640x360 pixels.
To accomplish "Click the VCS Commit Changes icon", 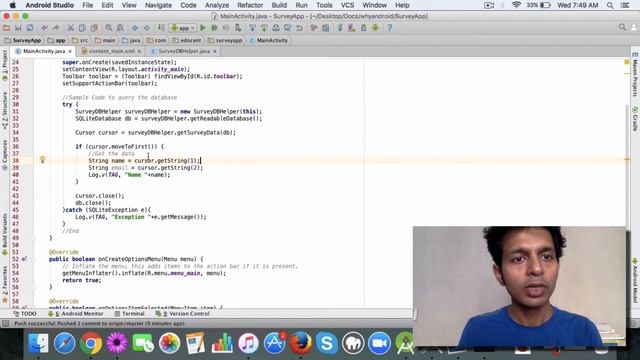I will (x=264, y=28).
